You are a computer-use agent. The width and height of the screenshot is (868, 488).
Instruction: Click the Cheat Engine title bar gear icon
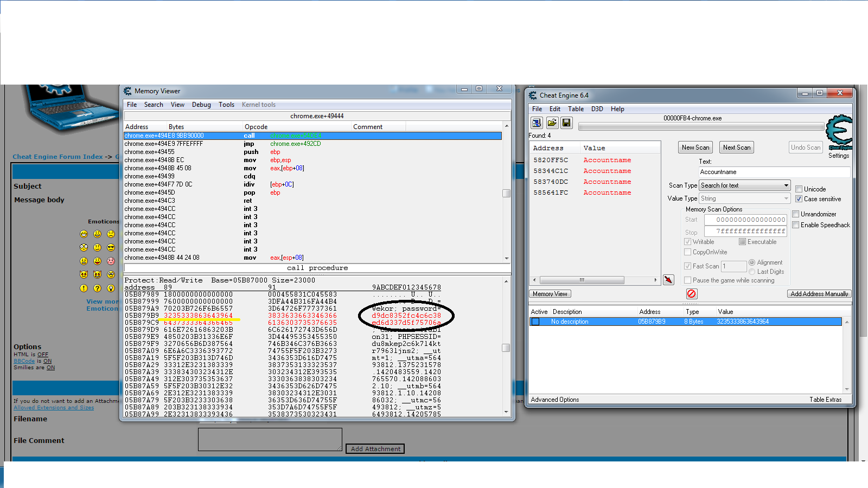point(533,95)
